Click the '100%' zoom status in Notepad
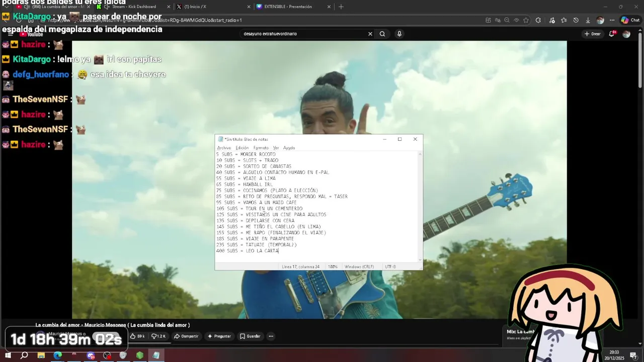The height and width of the screenshot is (362, 644). tap(333, 266)
